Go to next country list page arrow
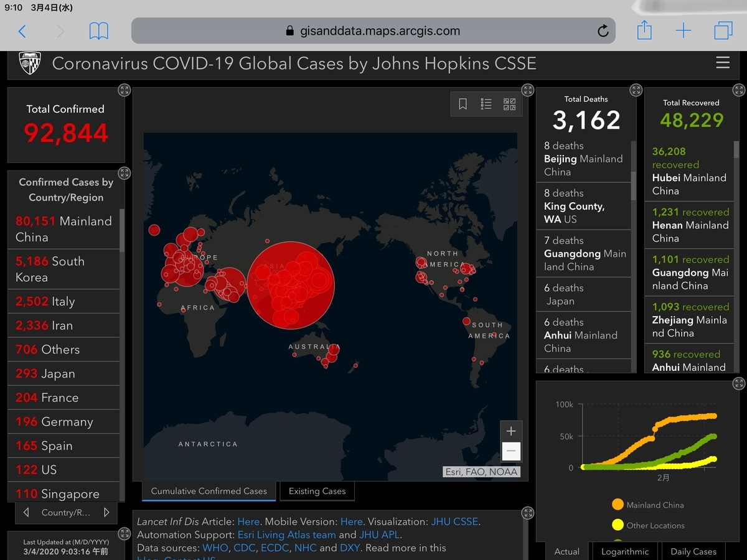 tap(106, 513)
